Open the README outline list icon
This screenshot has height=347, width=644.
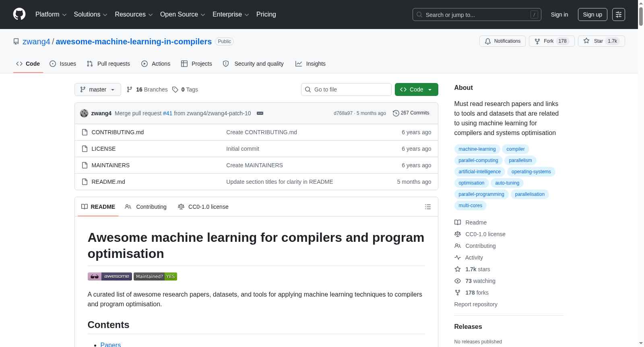pyautogui.click(x=427, y=207)
